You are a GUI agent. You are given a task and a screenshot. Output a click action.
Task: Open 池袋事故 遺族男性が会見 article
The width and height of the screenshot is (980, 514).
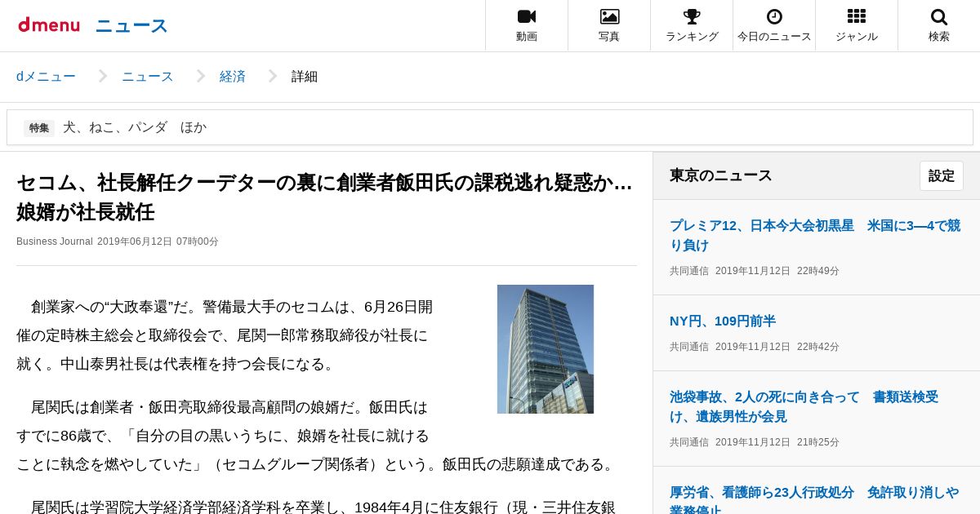804,406
